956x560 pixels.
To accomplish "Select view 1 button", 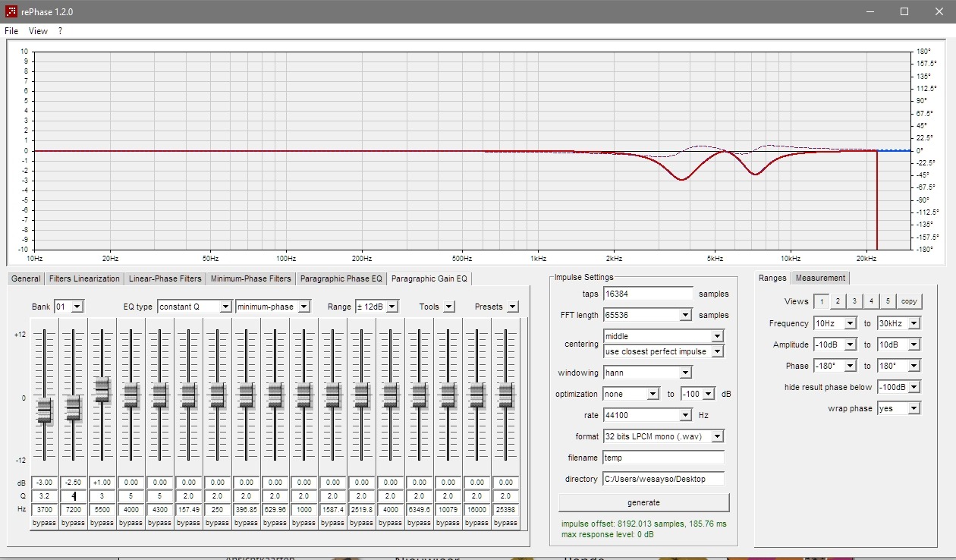I will pyautogui.click(x=821, y=301).
